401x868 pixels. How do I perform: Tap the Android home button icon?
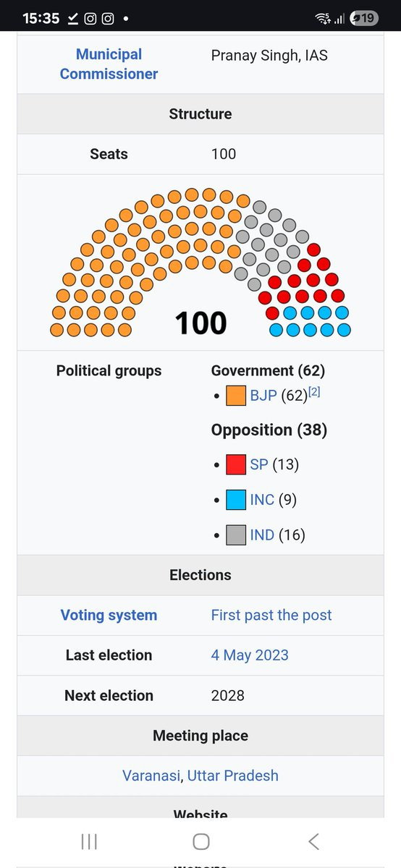click(x=201, y=841)
